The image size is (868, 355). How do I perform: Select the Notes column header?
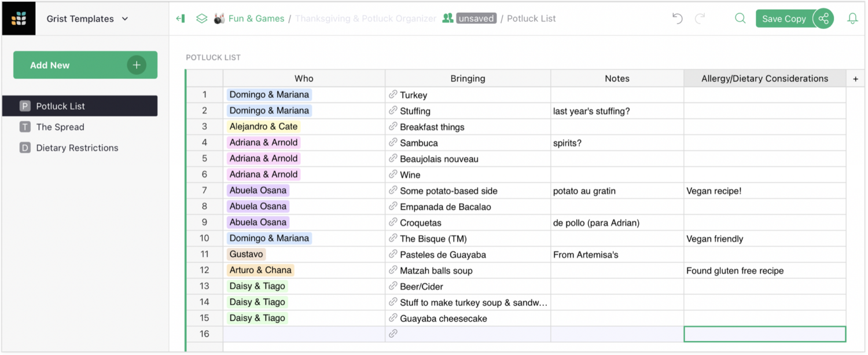tap(617, 78)
